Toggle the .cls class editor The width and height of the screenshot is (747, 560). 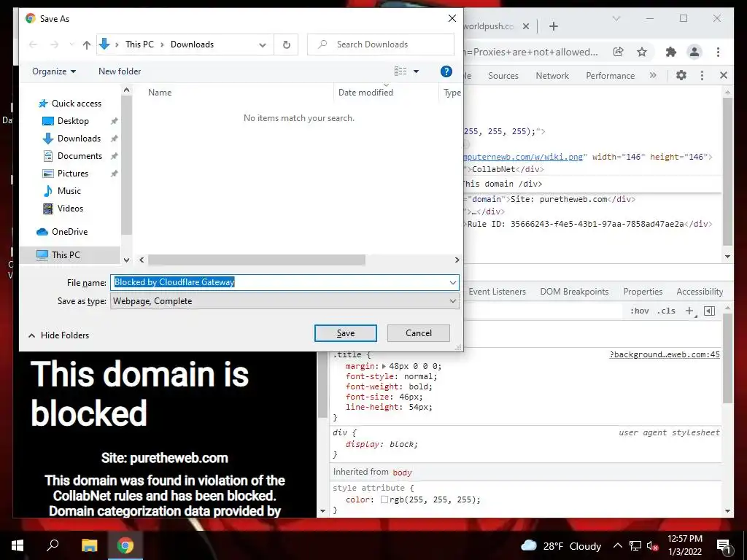pyautogui.click(x=666, y=311)
